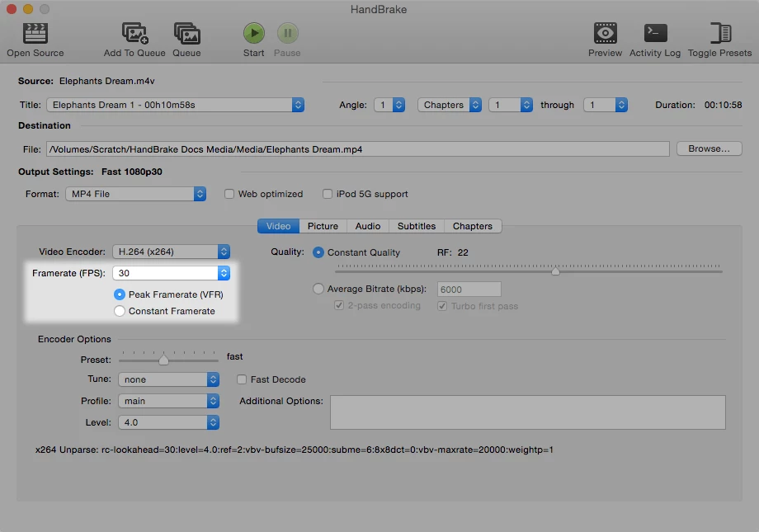Choose the Average Bitrate (kbps) radio option
Viewport: 759px width, 532px height.
coord(318,289)
